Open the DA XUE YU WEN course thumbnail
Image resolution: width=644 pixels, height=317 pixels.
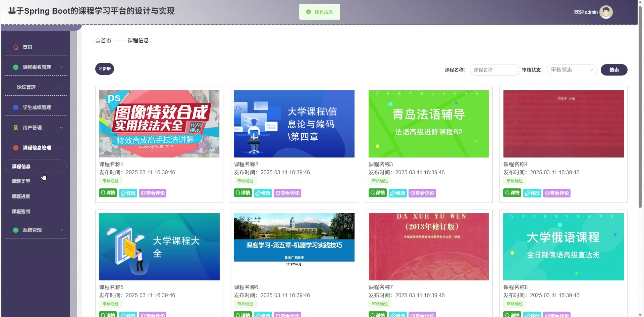click(x=429, y=247)
